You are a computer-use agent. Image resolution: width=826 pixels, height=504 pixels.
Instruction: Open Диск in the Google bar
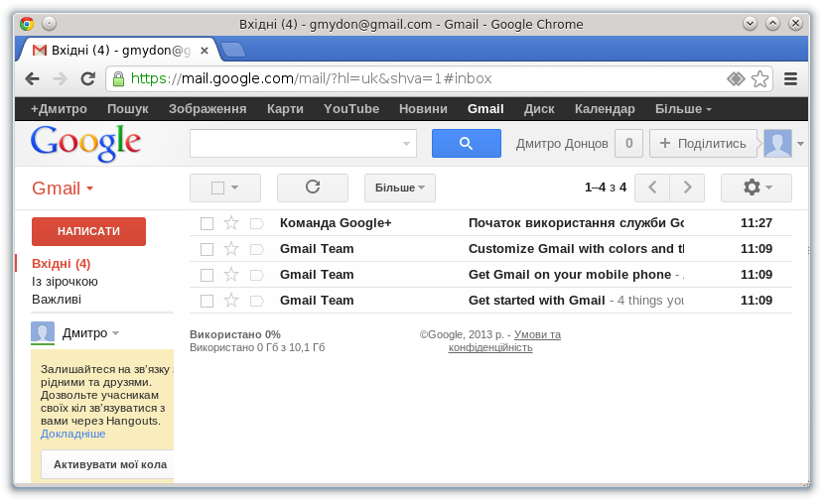pyautogui.click(x=539, y=109)
